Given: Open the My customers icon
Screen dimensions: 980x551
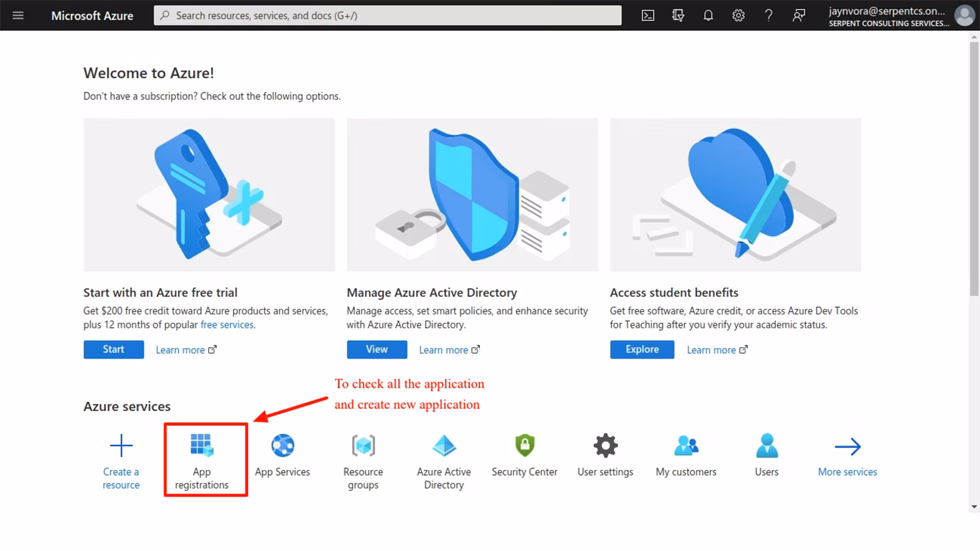Looking at the screenshot, I should (686, 446).
